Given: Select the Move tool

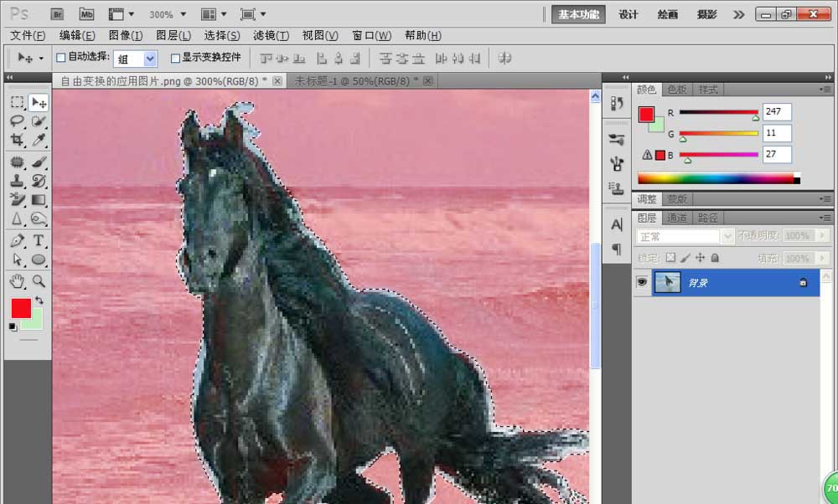Looking at the screenshot, I should [34, 101].
